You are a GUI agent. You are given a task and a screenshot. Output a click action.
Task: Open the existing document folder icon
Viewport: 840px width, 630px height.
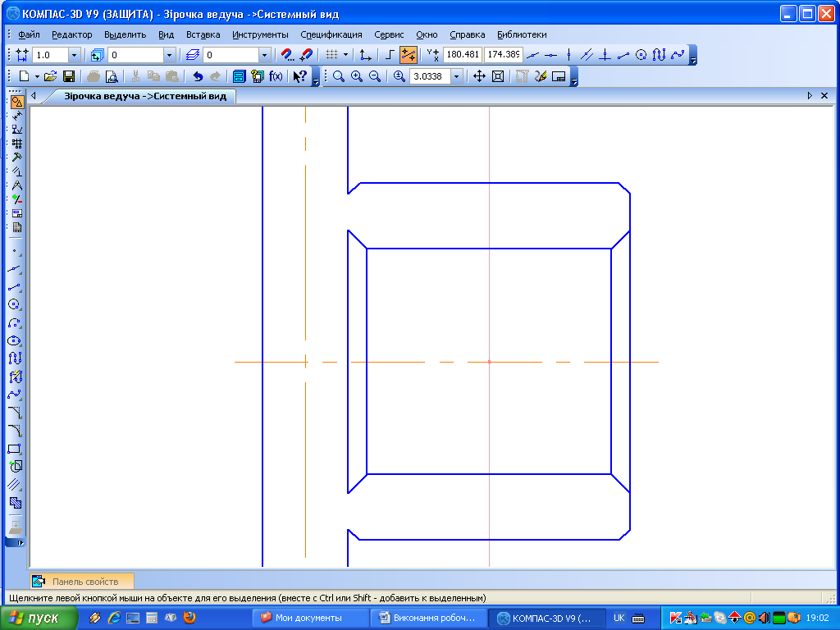coord(51,76)
